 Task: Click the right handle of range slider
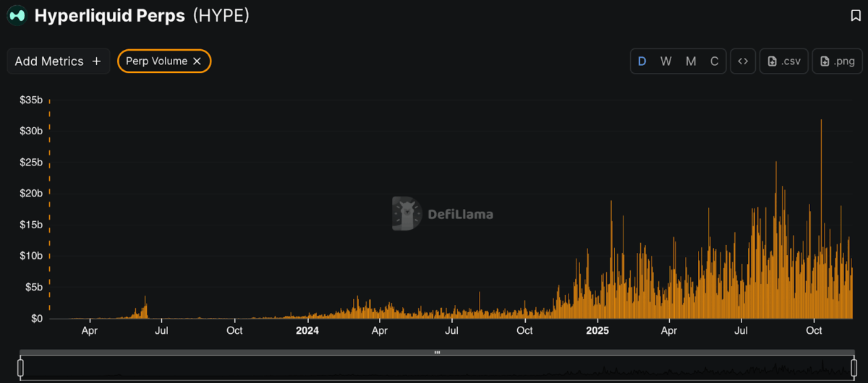pos(854,368)
